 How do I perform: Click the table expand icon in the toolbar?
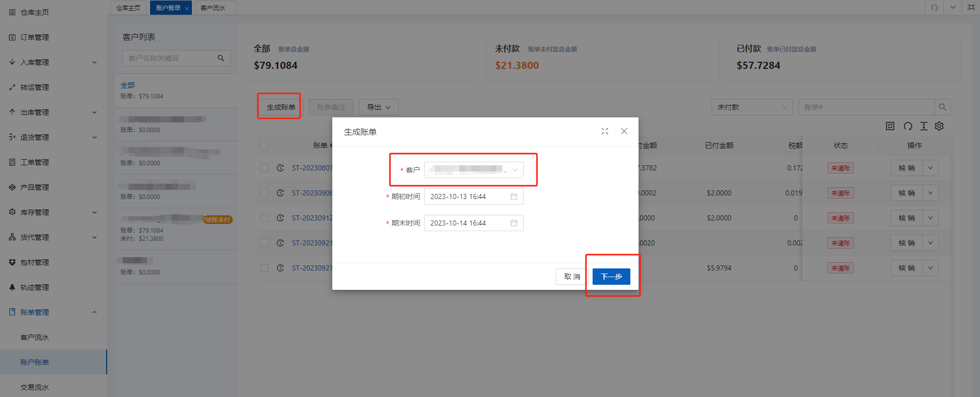click(890, 126)
